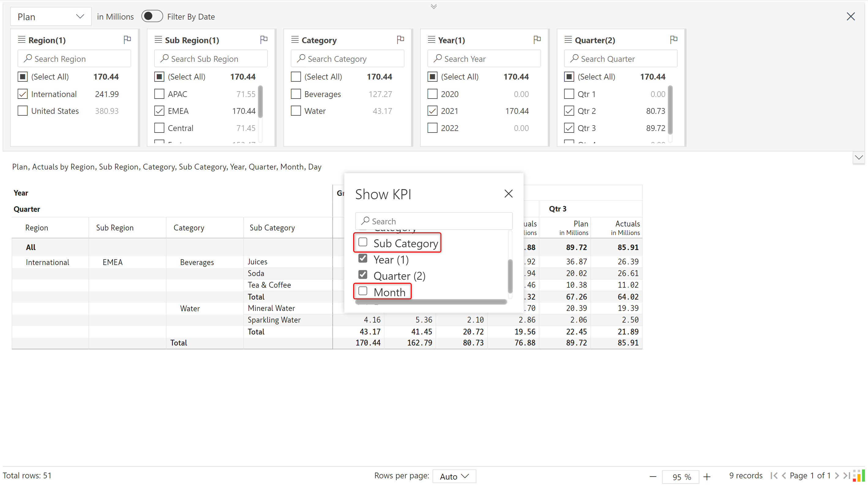
Task: Check the Month checkbox in Show KPI
Action: 363,291
